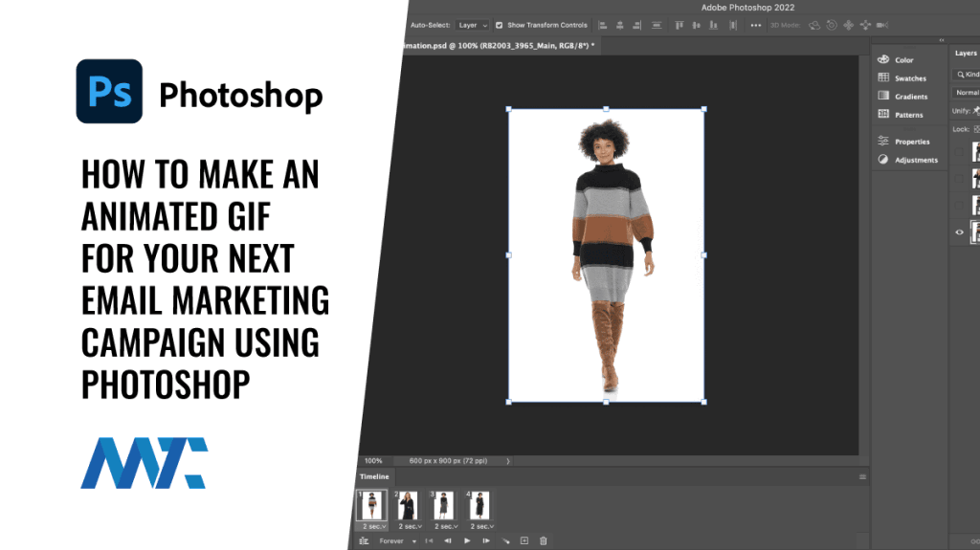Screen dimensions: 980x550
Task: Play the frame animation
Action: coord(467,541)
